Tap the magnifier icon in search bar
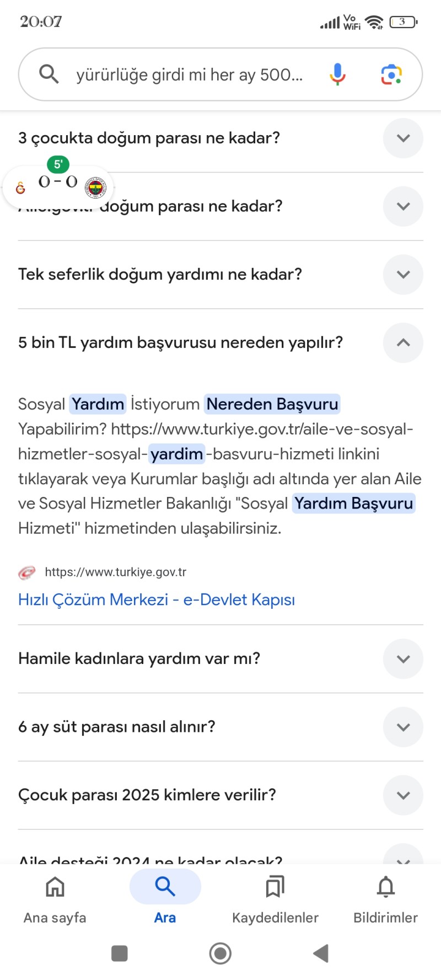The image size is (441, 980). [49, 74]
